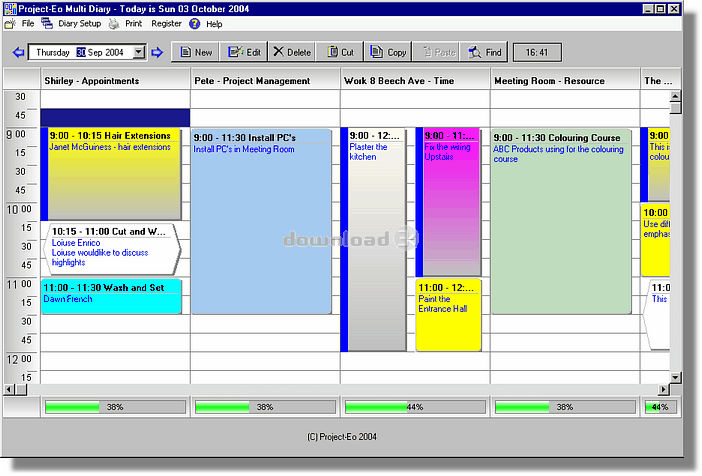Open the Diary Setup menu

click(79, 24)
